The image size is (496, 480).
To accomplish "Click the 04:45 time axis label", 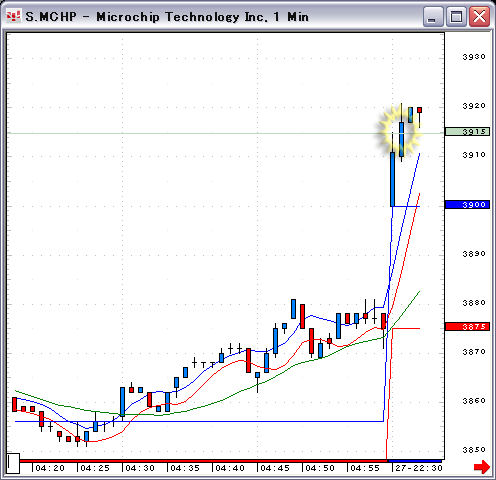I will point(275,468).
